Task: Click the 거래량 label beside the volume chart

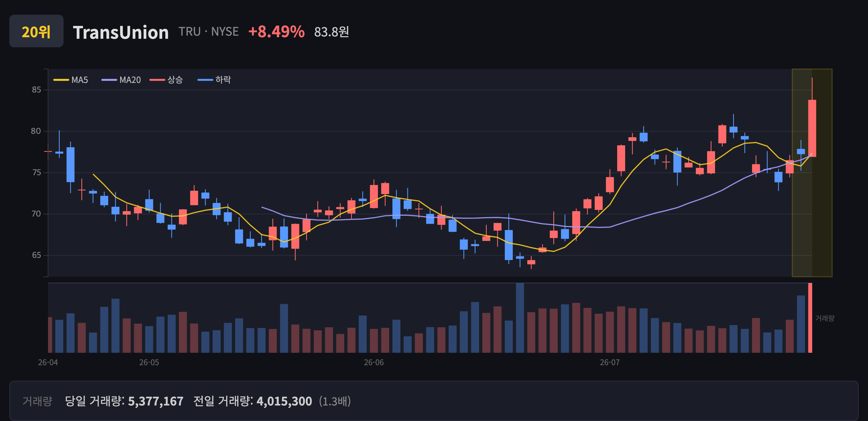Action: (x=825, y=318)
